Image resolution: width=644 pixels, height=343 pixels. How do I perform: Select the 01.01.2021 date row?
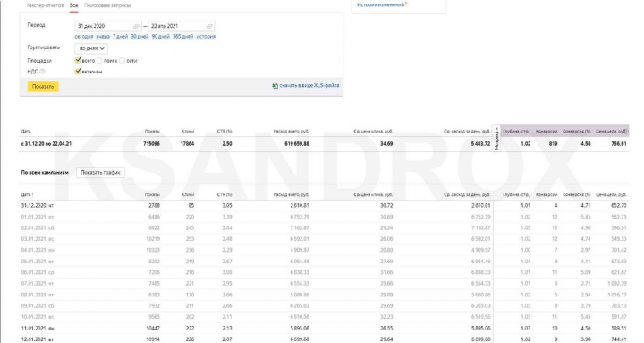pos(325,217)
